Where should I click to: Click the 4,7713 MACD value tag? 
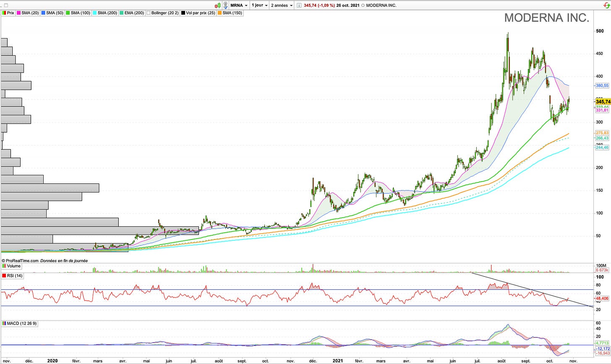coord(602,343)
